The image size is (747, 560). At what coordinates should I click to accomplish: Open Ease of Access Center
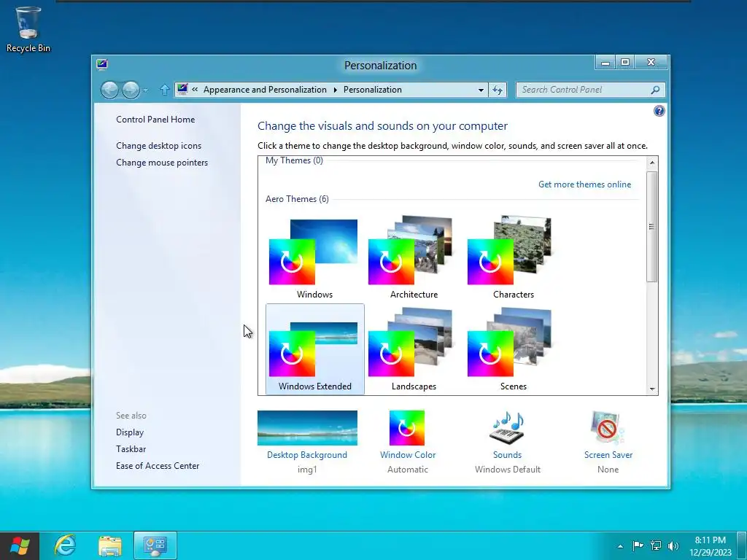pyautogui.click(x=158, y=466)
